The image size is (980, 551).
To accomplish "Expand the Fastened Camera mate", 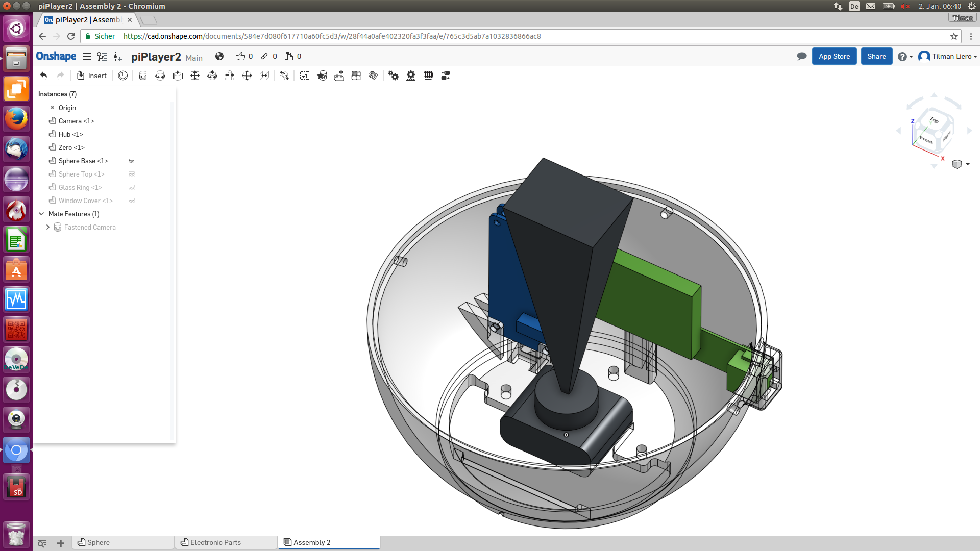I will pos(48,227).
